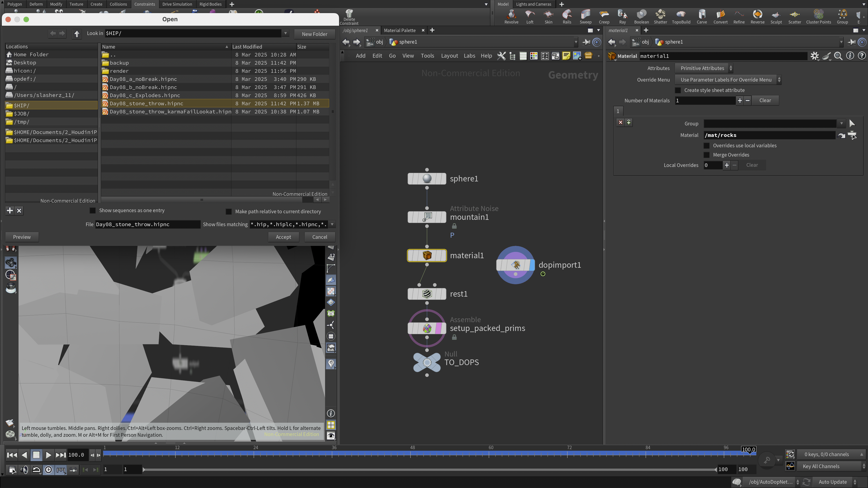Open the Material operator chooser icon
The image size is (868, 488).
[852, 135]
